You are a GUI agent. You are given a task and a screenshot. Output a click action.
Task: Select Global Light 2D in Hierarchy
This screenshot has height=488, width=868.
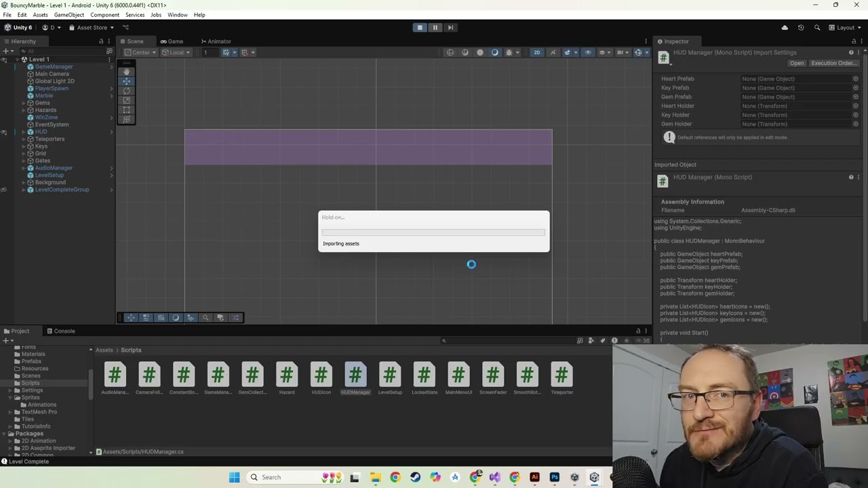pyautogui.click(x=54, y=81)
